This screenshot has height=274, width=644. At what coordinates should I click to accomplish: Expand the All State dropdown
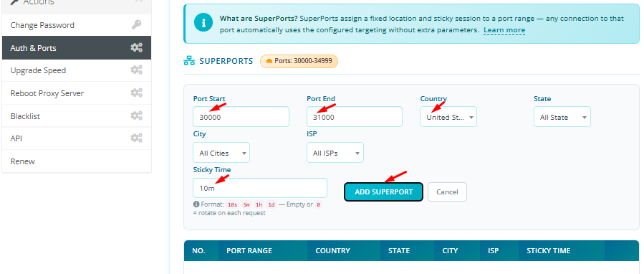(x=562, y=117)
